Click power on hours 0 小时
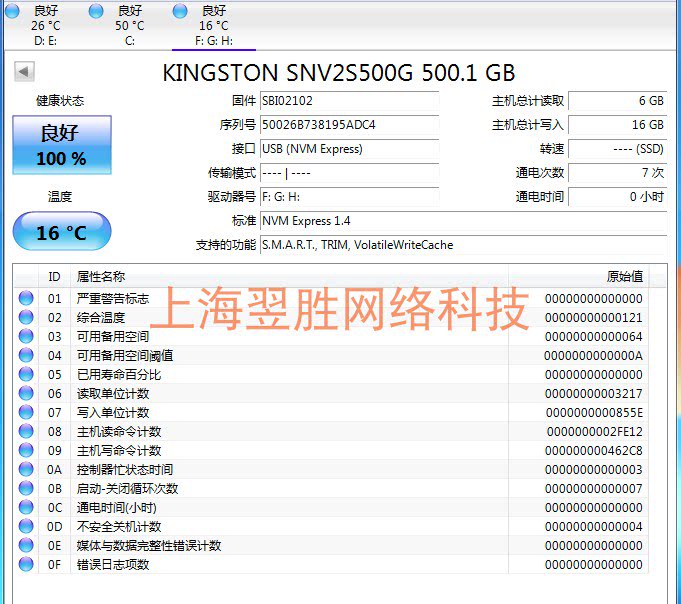 click(618, 197)
